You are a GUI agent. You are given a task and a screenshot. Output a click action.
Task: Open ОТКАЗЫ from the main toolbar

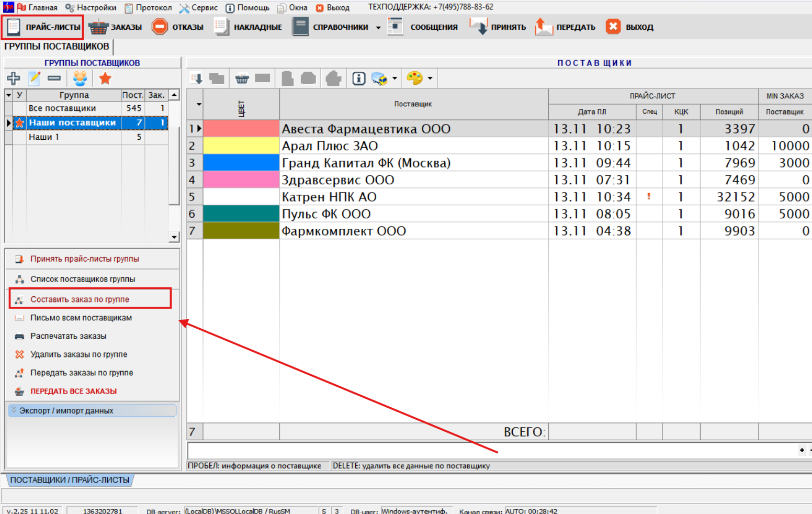coord(177,27)
